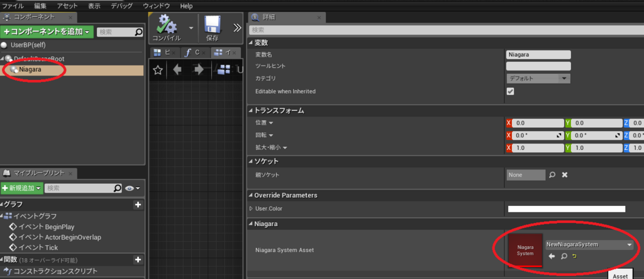The height and width of the screenshot is (279, 644).
Task: Click the 回転 Y value field
Action: [596, 135]
